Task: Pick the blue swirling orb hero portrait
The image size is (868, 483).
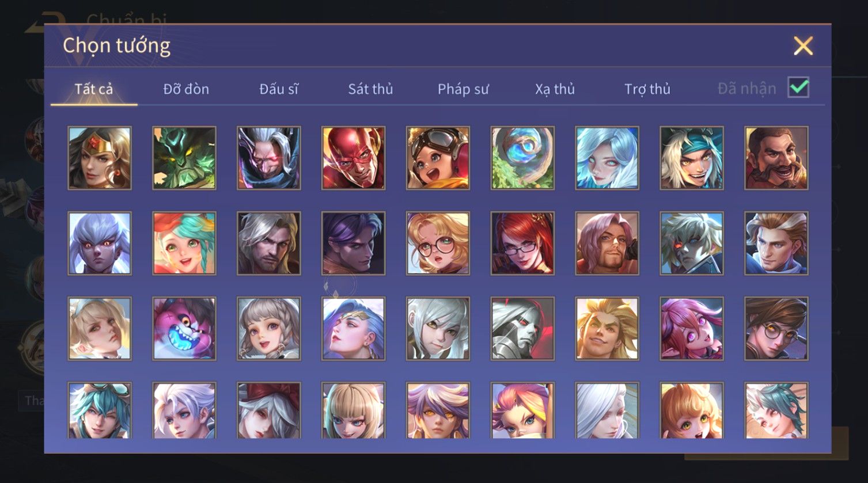Action: click(x=522, y=158)
